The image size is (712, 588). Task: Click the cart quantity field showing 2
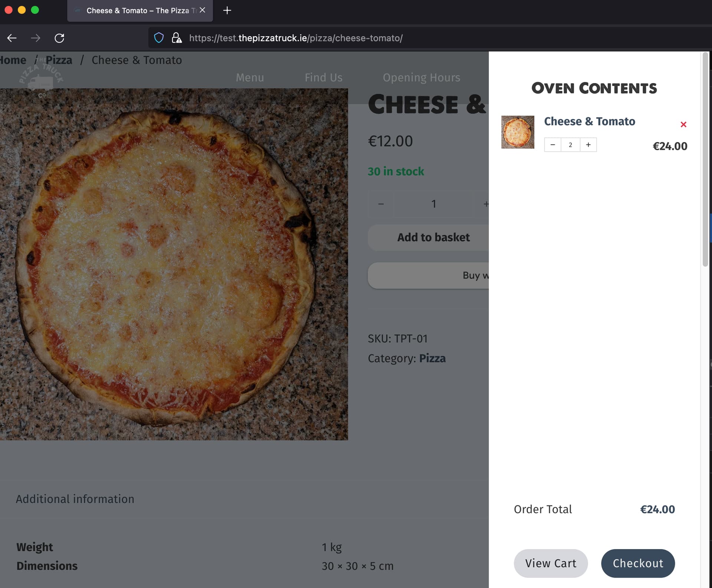coord(570,145)
